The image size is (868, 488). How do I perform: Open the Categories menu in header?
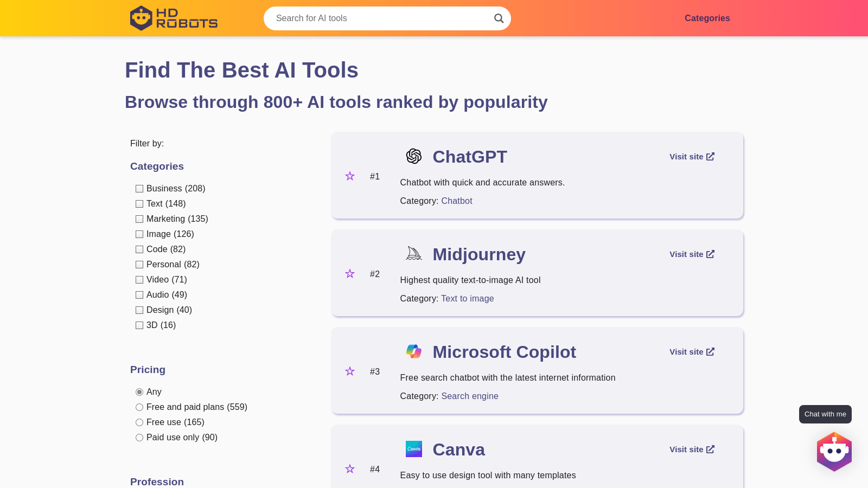707,18
